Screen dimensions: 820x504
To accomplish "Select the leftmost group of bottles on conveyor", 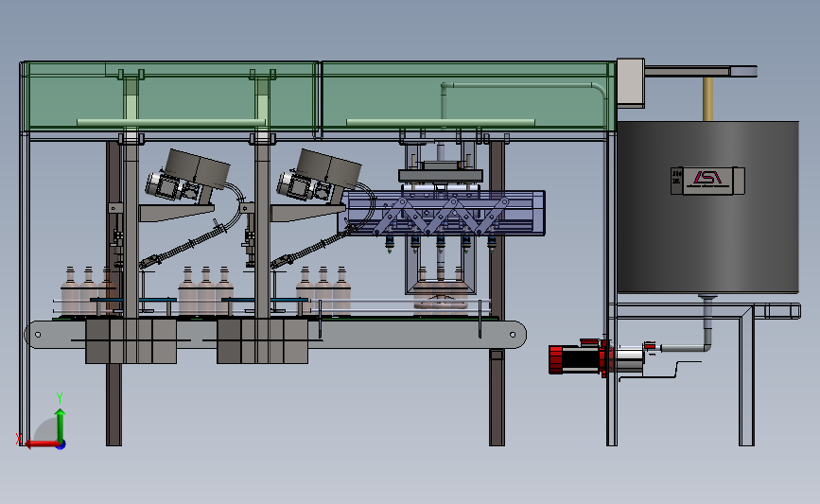I will coord(88,290).
